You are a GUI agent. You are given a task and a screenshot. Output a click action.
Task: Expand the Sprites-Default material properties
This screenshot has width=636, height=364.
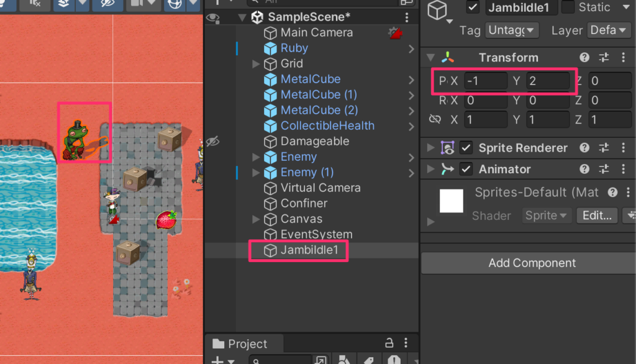(x=431, y=222)
